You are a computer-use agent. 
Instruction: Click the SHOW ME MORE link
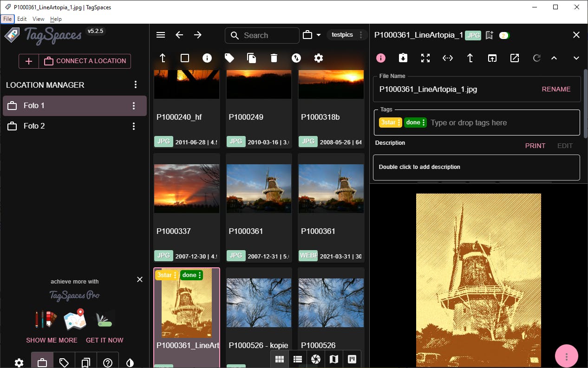[52, 340]
